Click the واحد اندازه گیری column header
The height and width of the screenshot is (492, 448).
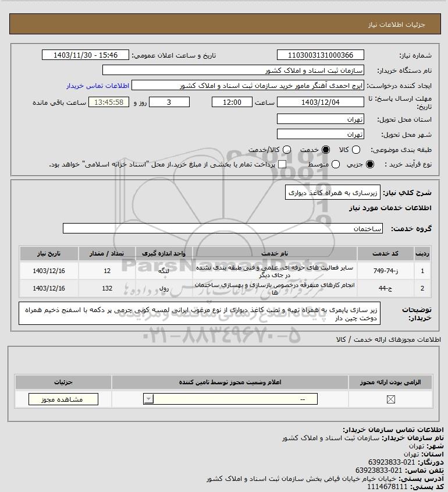[x=163, y=253]
